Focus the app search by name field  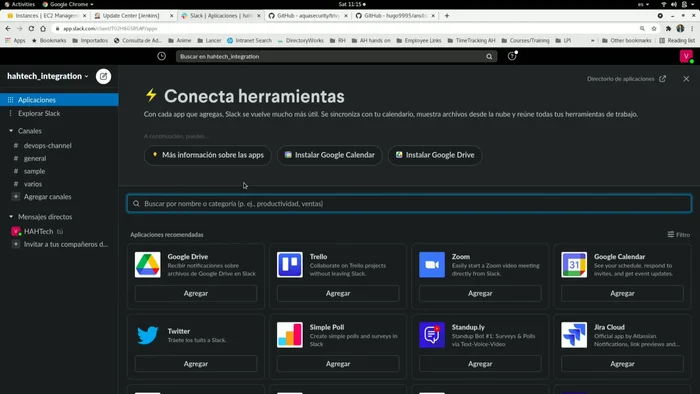409,203
